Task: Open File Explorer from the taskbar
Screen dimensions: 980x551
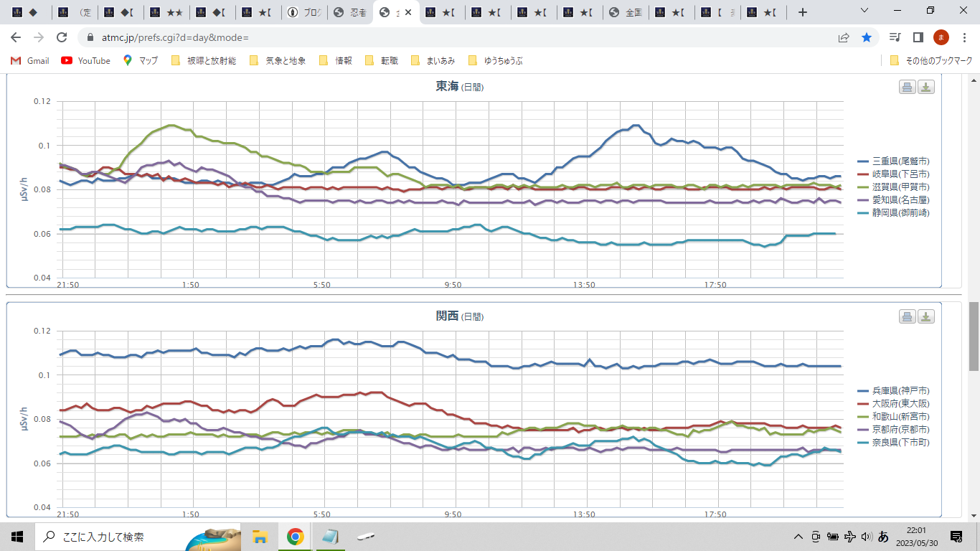Action: click(260, 537)
